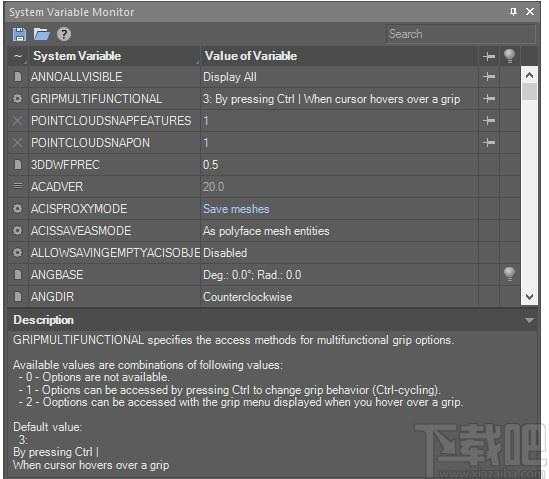
Task: Focus the Search field
Action: coord(461,34)
